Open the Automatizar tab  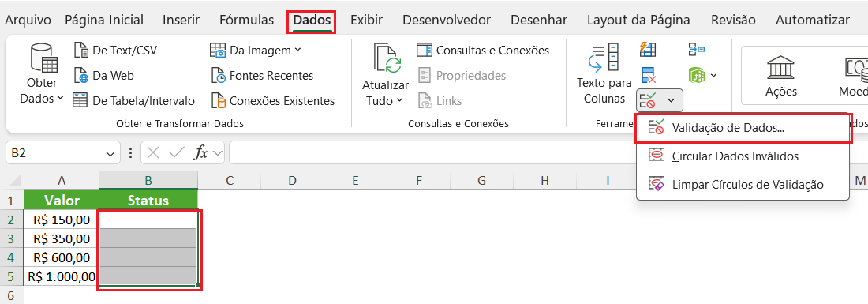coord(813,21)
